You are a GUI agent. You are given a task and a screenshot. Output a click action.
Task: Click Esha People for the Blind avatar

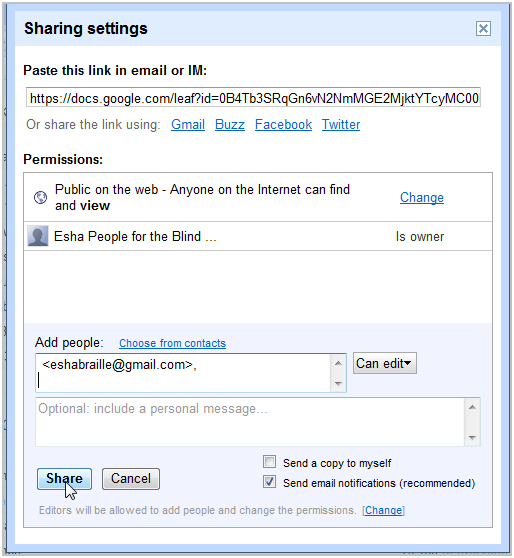[38, 236]
